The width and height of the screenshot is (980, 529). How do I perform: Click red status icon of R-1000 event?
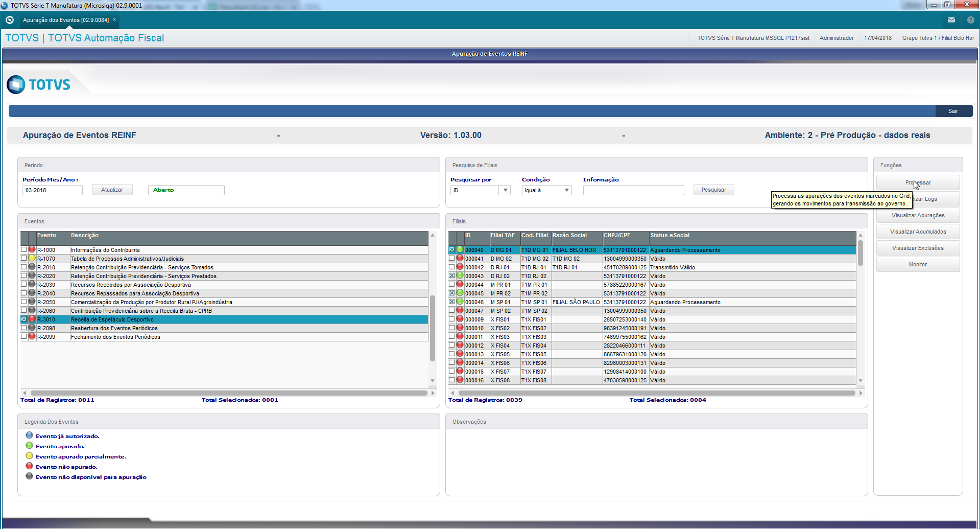pyautogui.click(x=32, y=249)
